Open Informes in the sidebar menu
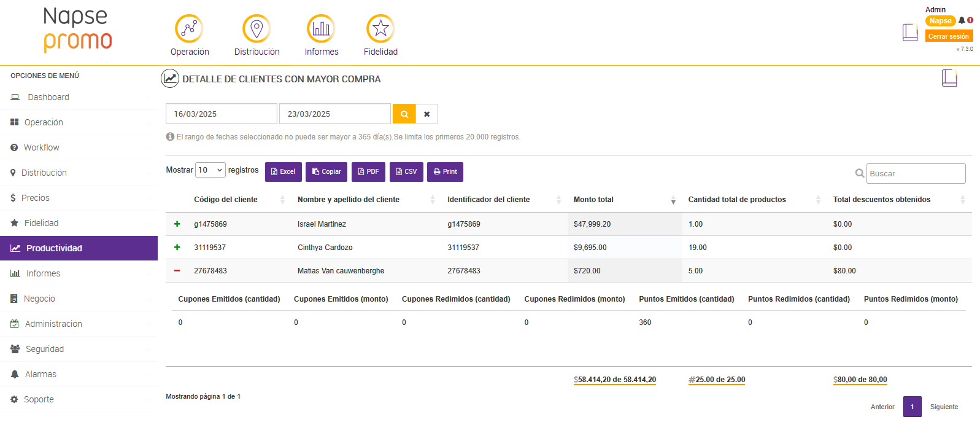Image resolution: width=980 pixels, height=438 pixels. click(43, 273)
